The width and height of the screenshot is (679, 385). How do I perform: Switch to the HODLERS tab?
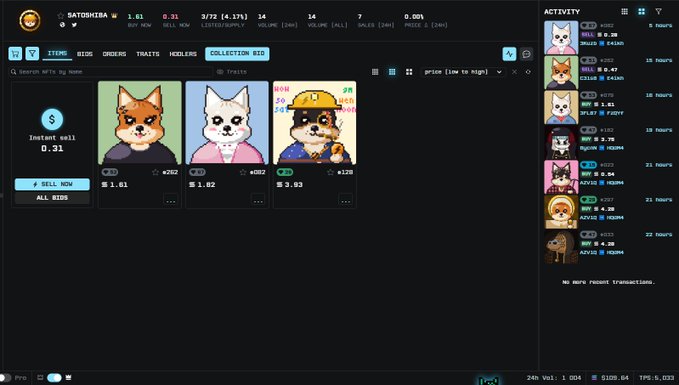[183, 54]
